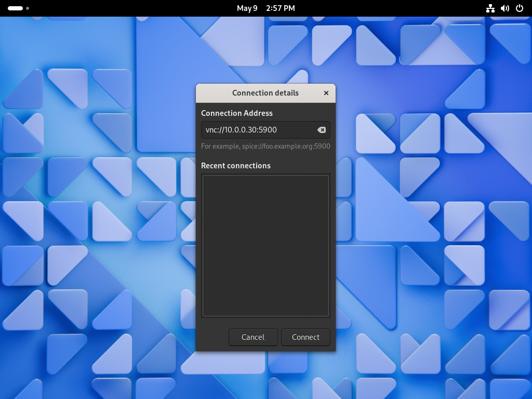Clear the Connection Address field text
This screenshot has height=399, width=532.
click(321, 130)
